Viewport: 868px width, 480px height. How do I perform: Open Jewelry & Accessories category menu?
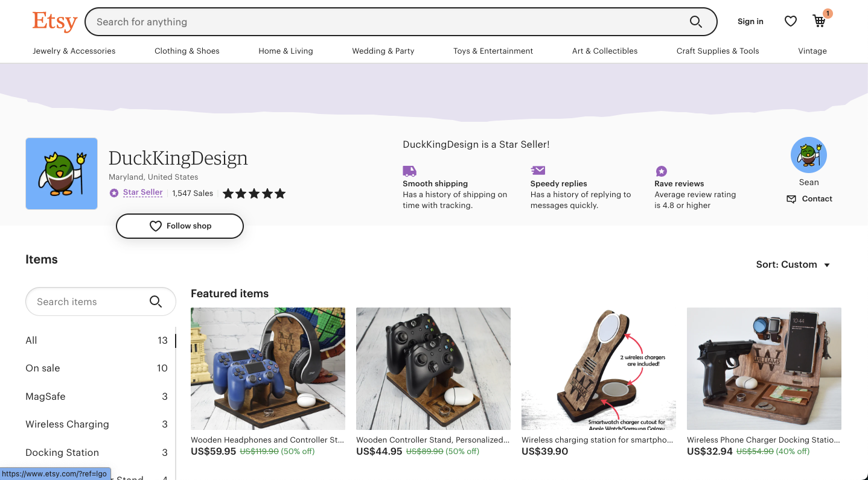coord(74,51)
